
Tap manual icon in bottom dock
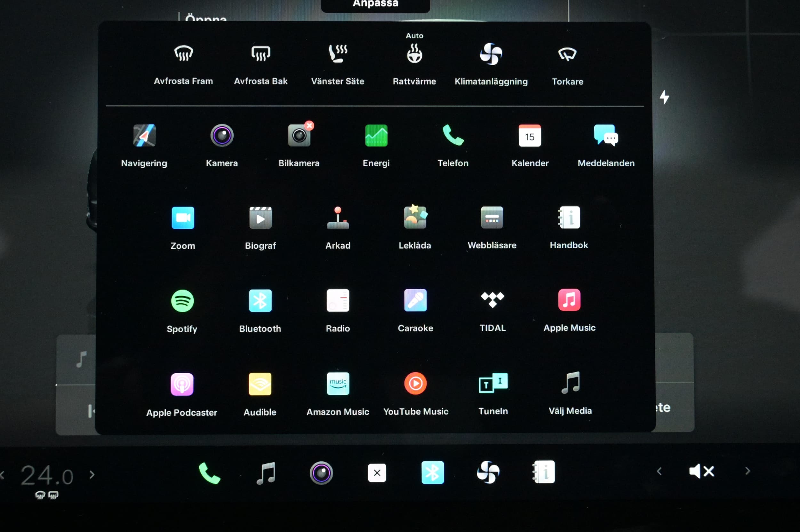click(544, 472)
